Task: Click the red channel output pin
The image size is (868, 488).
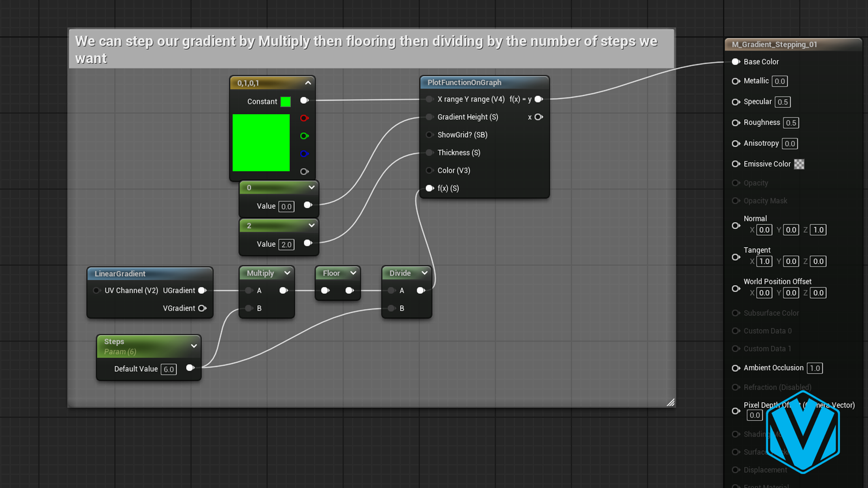Action: tap(304, 118)
